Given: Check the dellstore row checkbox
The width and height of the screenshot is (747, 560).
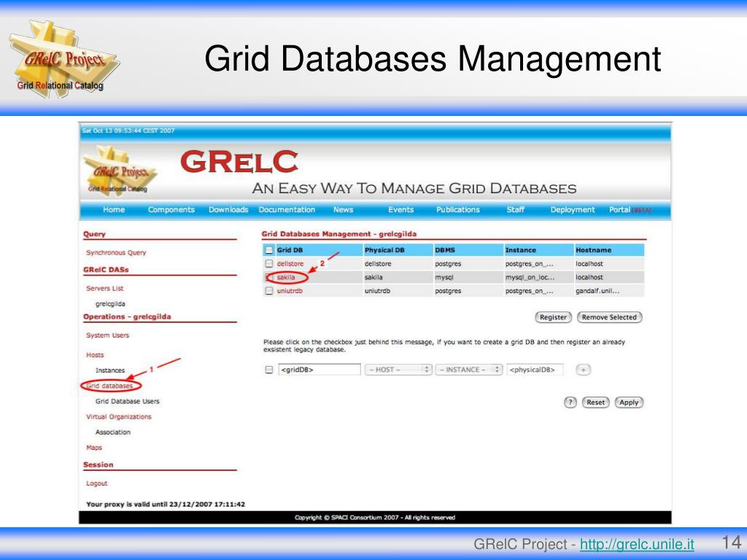Looking at the screenshot, I should pyautogui.click(x=269, y=263).
